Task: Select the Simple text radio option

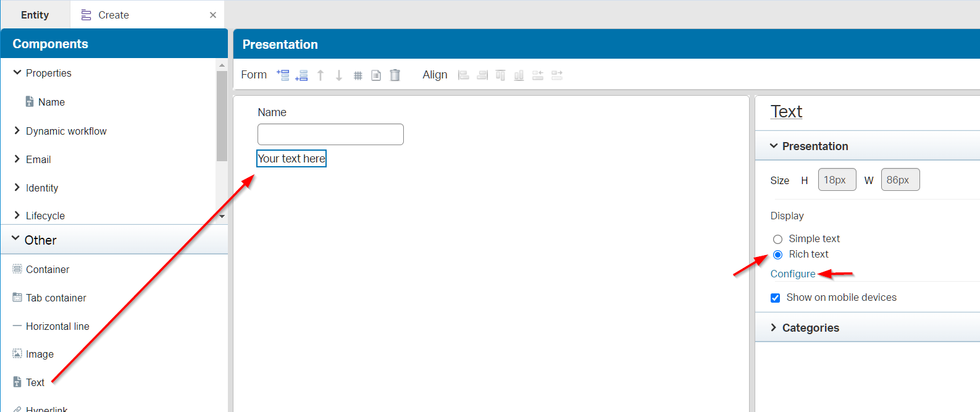Action: point(777,239)
